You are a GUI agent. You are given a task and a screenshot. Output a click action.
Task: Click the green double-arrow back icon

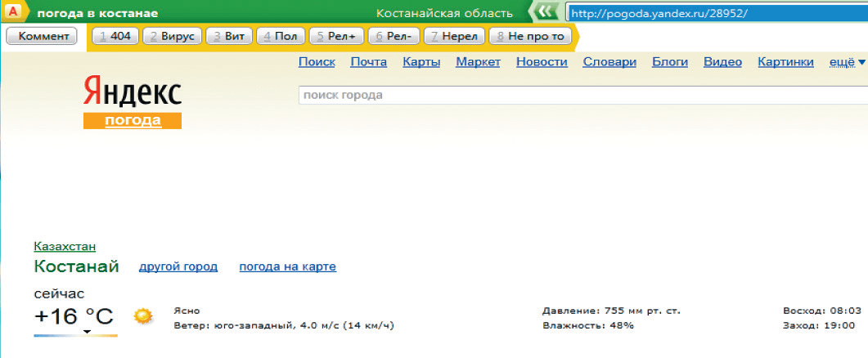(546, 13)
